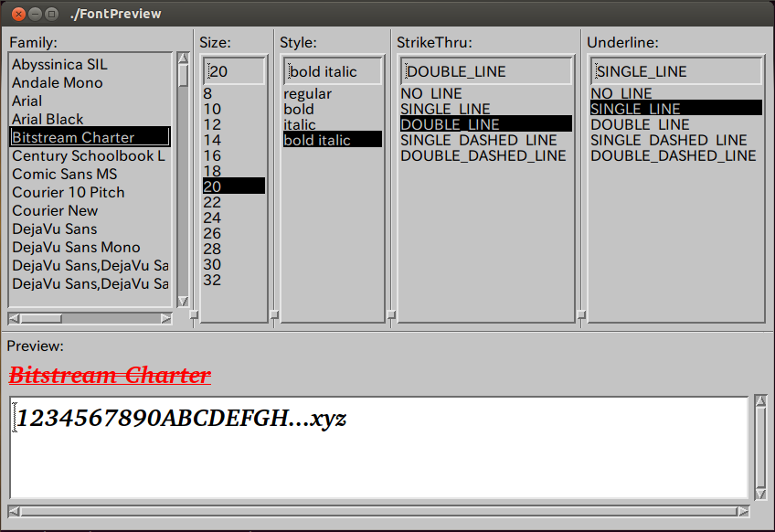Viewport: 775px width, 532px height.
Task: Select DOUBLE_LINE in StrikeThru list
Action: pos(486,124)
